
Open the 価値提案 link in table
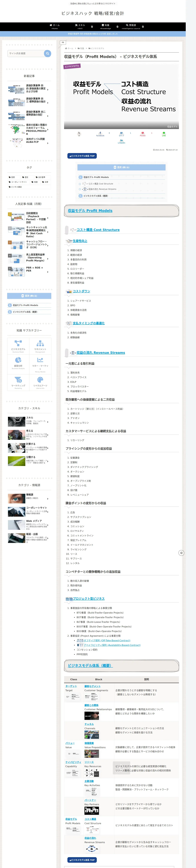(x=89, y=743)
